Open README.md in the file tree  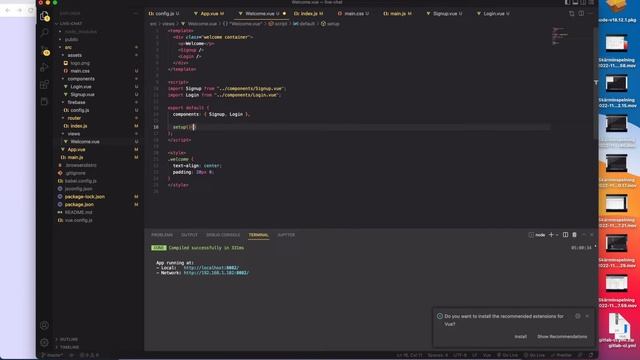tap(78, 212)
